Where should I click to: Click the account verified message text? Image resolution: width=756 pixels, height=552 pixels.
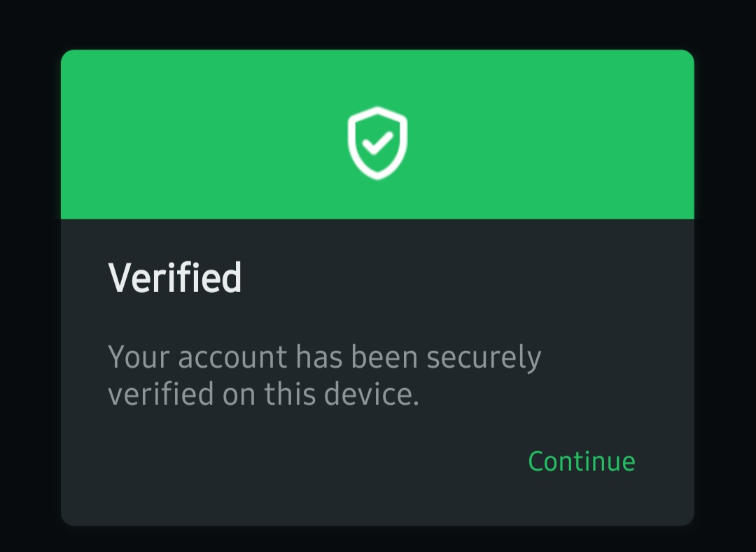tap(324, 375)
